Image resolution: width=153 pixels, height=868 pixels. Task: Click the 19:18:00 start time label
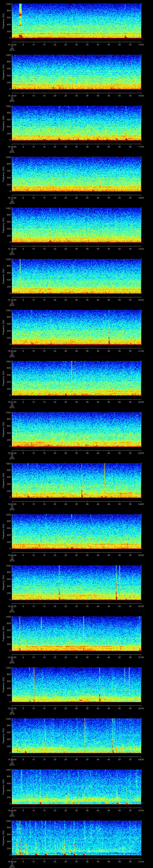[12, 249]
